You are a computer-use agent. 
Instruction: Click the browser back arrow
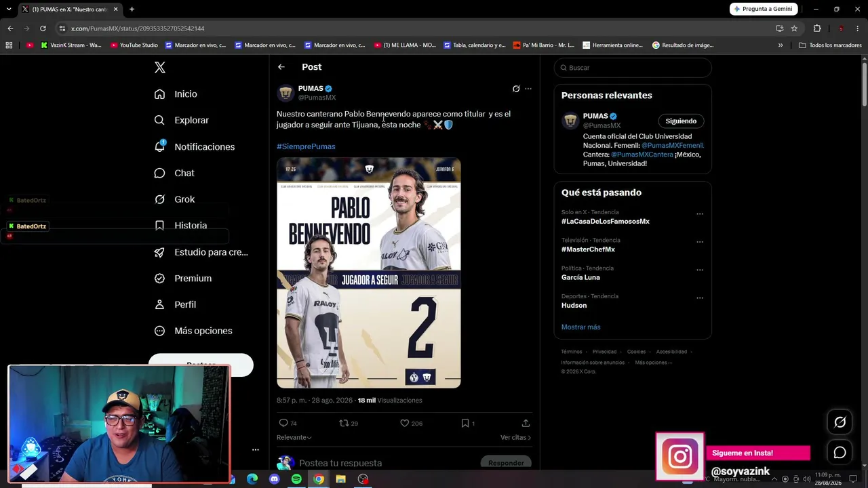10,28
